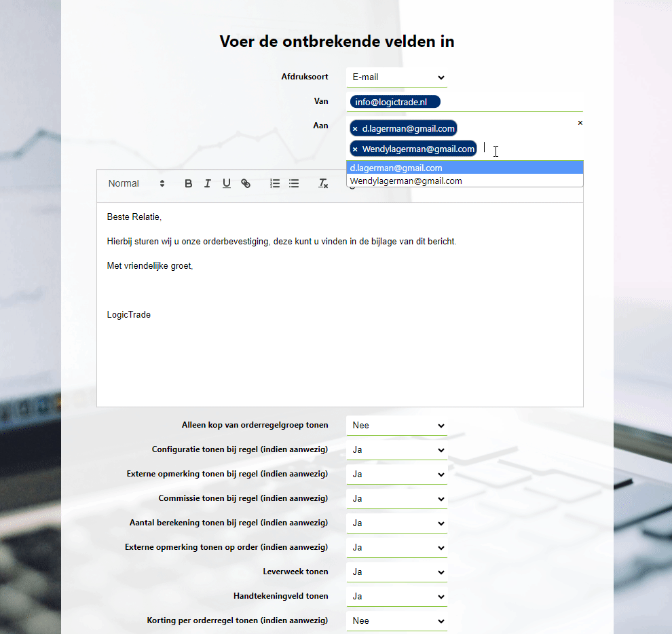Apply bulleted list formatting

[x=294, y=183]
